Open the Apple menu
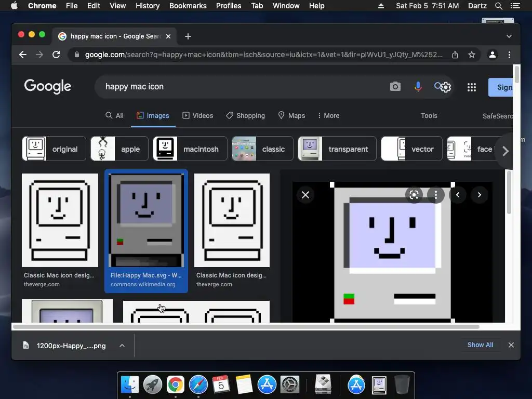 click(x=14, y=6)
